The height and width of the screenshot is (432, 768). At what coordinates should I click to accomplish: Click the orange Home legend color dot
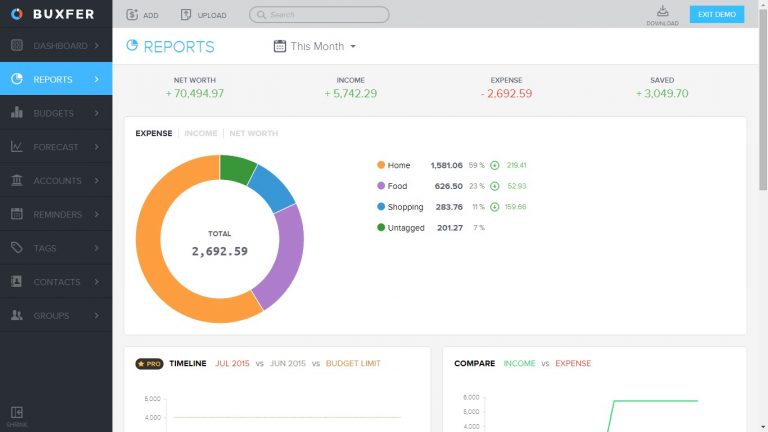pos(381,165)
